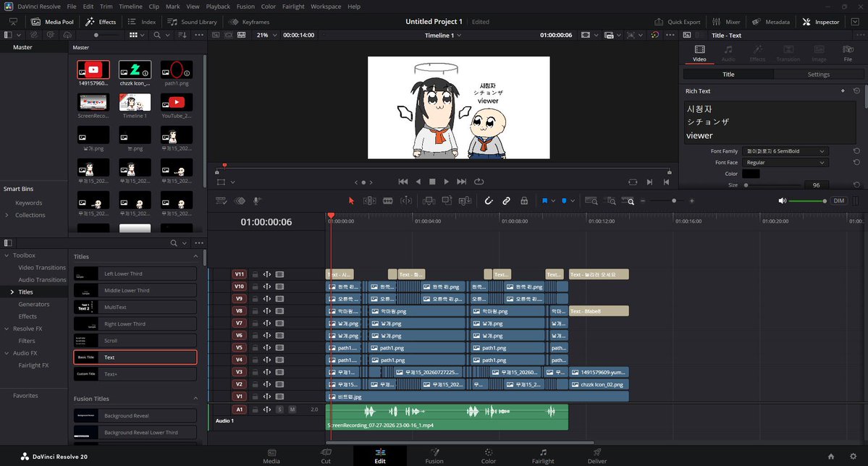Viewport: 868px width, 466px height.
Task: Click the Overwrite Clip icon
Action: [x=447, y=201]
